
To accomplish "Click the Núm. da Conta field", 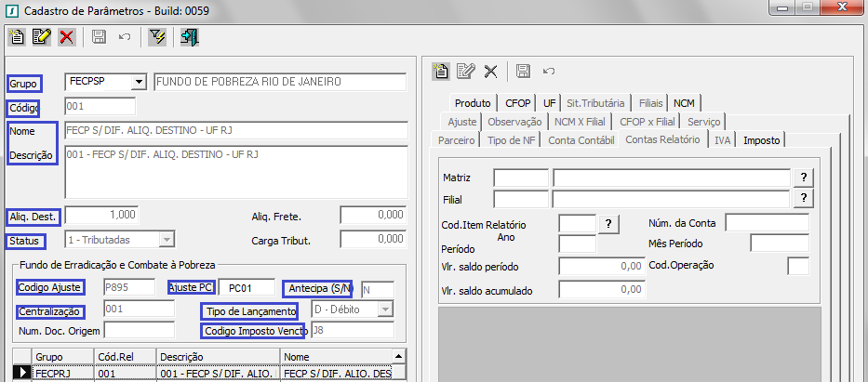I will tap(768, 223).
